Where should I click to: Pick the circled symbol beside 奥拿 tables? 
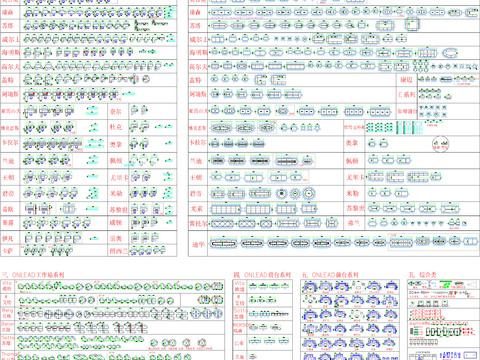pyautogui.click(x=440, y=144)
